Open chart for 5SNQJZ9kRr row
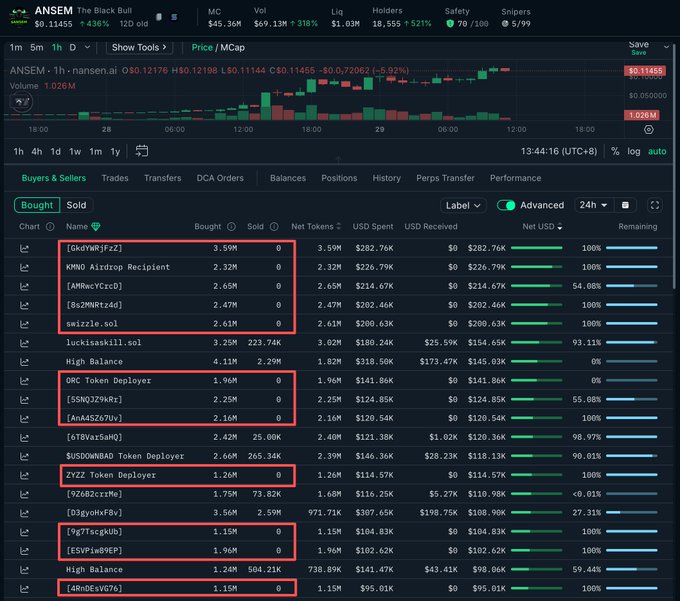The image size is (680, 601). point(24,400)
